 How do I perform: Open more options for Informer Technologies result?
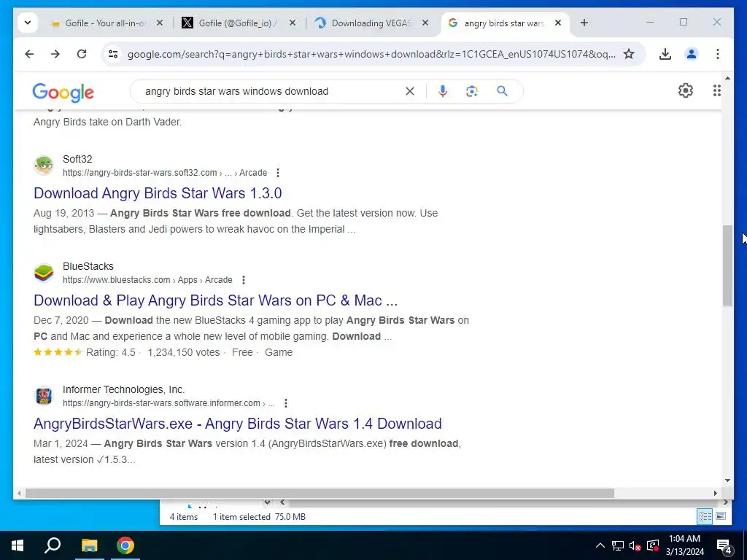(286, 403)
